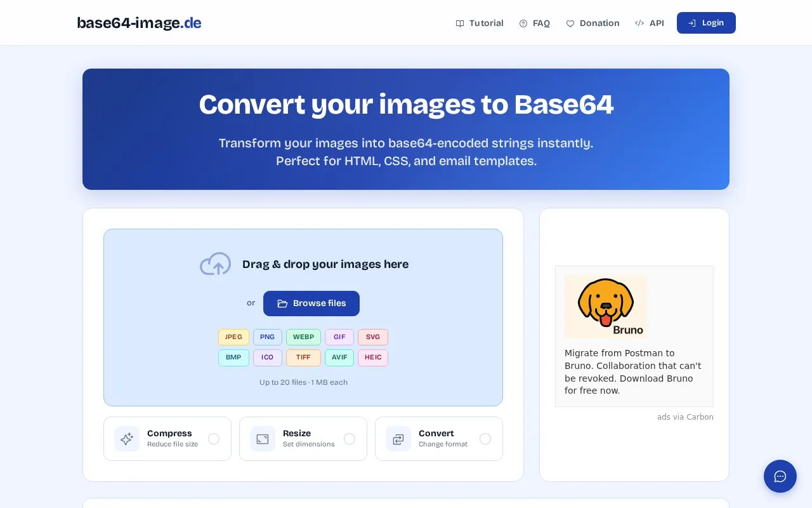Click the PNG format badge
This screenshot has height=508, width=812.
pyautogui.click(x=268, y=337)
